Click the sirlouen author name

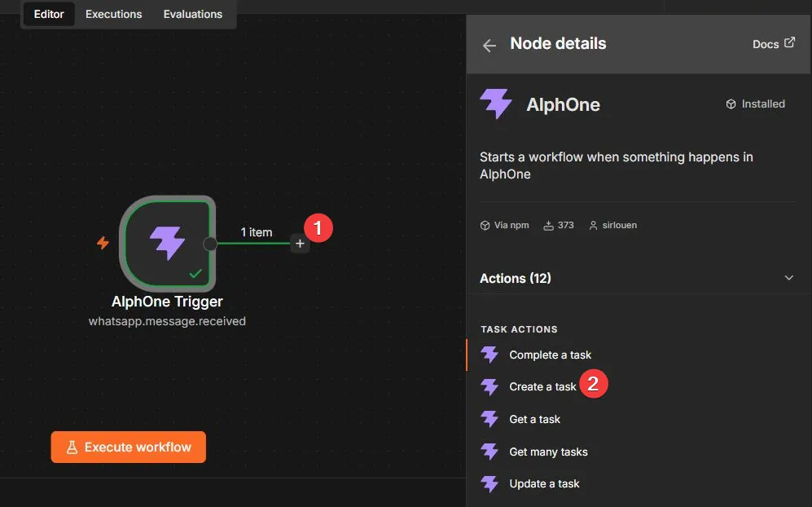click(x=619, y=225)
